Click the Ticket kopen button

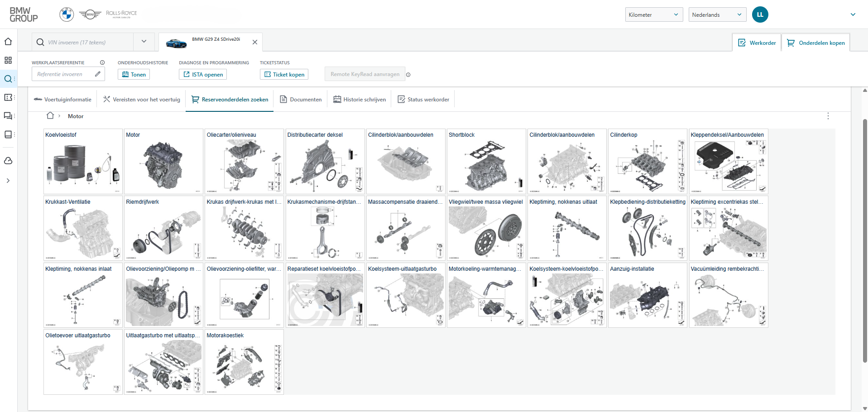(284, 75)
